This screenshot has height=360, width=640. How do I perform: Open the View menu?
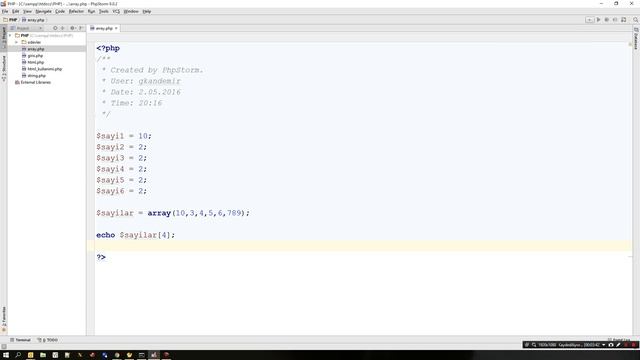click(x=27, y=11)
